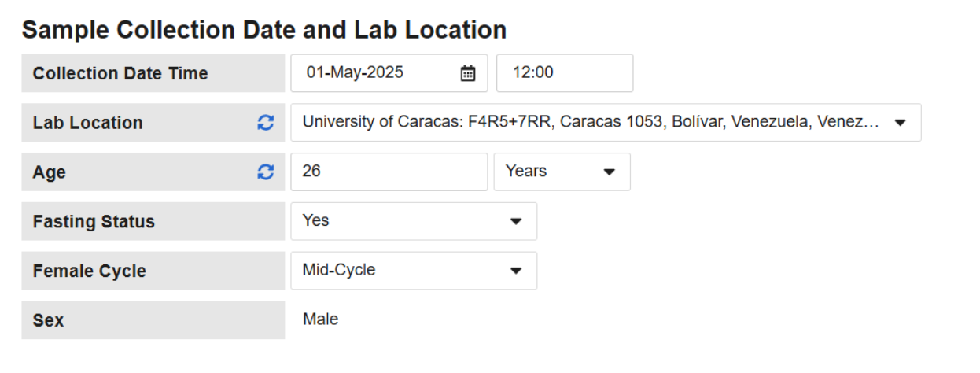The image size is (980, 373).
Task: Click the Lab Location refresh icon
Action: click(266, 123)
